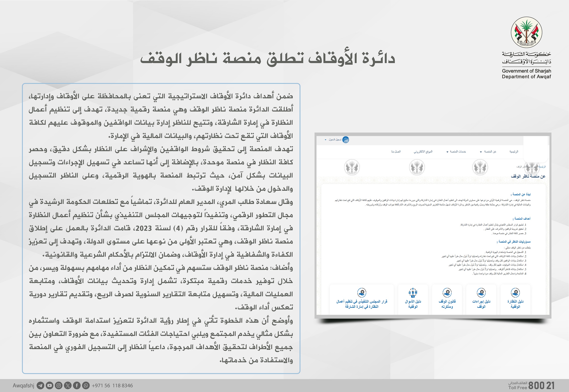Click the Awqafshj handle text
The image size is (569, 392).
[24, 386]
